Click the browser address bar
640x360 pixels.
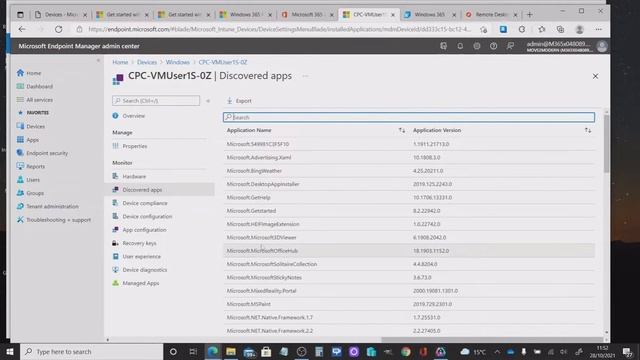pyautogui.click(x=280, y=29)
